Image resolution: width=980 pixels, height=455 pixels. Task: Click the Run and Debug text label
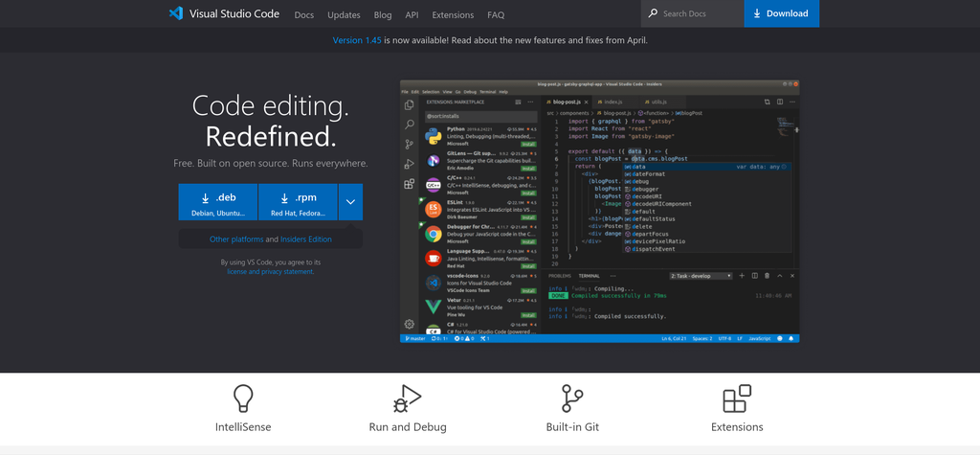coord(408,427)
